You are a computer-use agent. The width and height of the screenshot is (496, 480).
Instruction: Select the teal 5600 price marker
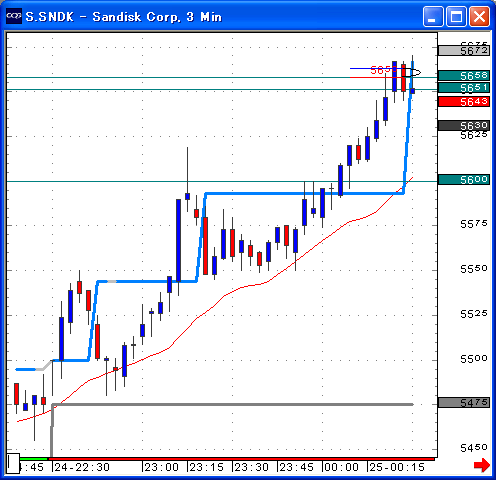pos(464,180)
